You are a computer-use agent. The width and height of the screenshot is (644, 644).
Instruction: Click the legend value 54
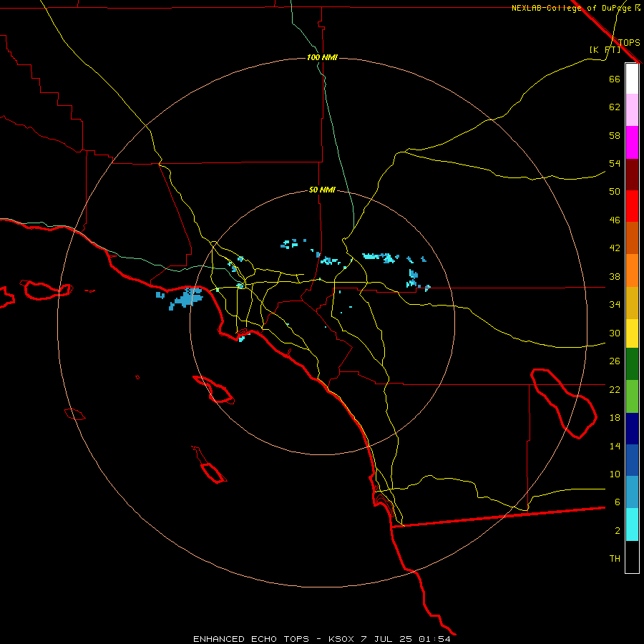[615, 163]
